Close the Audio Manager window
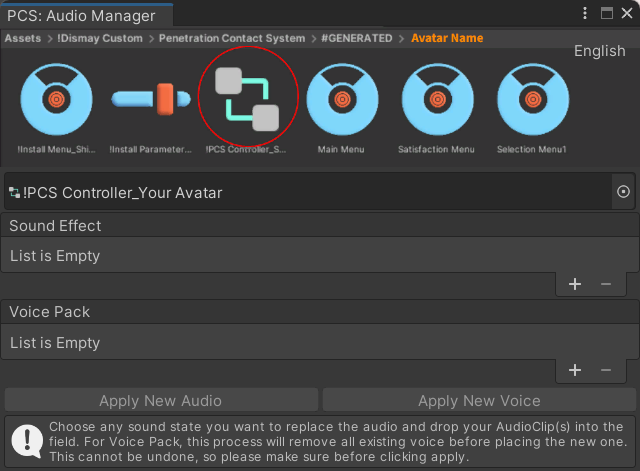Image resolution: width=640 pixels, height=471 pixels. point(627,13)
